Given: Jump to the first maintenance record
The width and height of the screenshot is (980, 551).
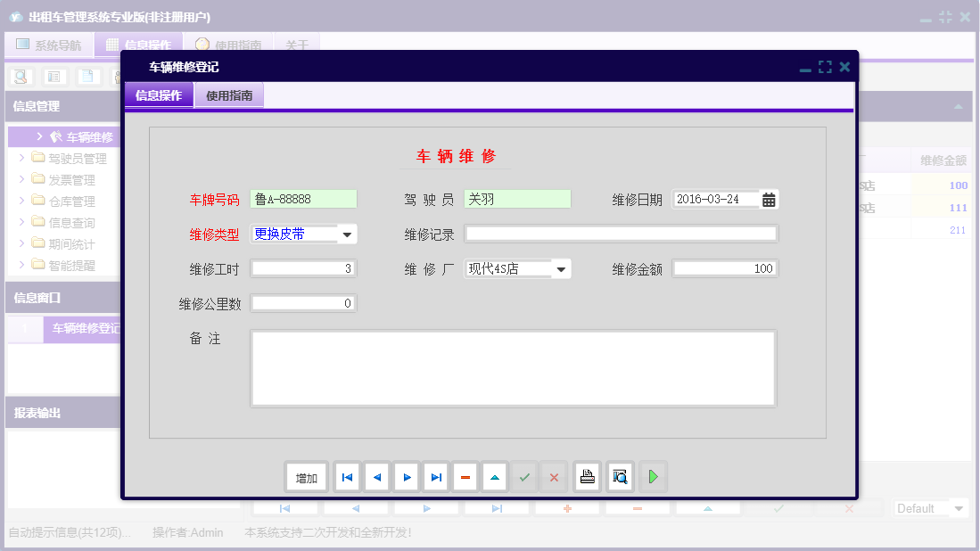Looking at the screenshot, I should click(x=346, y=476).
